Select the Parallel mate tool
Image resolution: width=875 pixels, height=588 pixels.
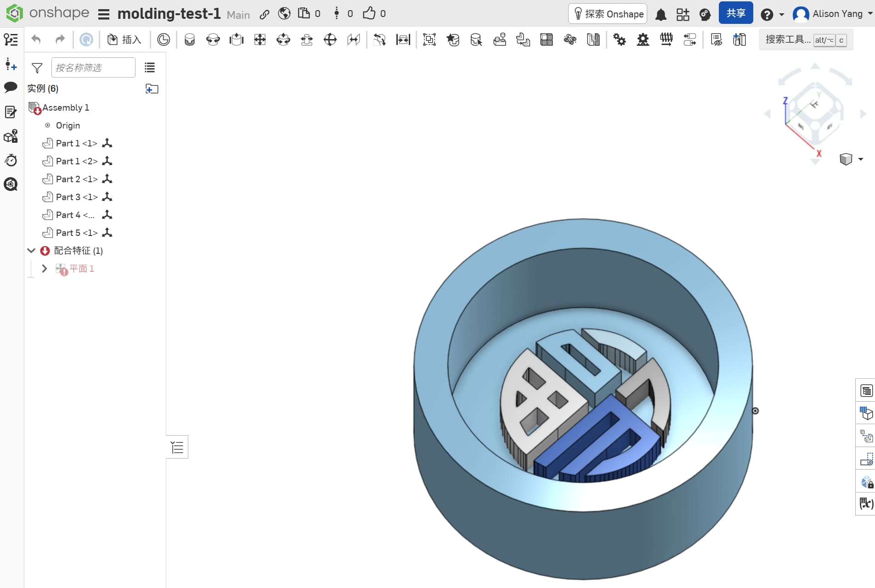[354, 39]
